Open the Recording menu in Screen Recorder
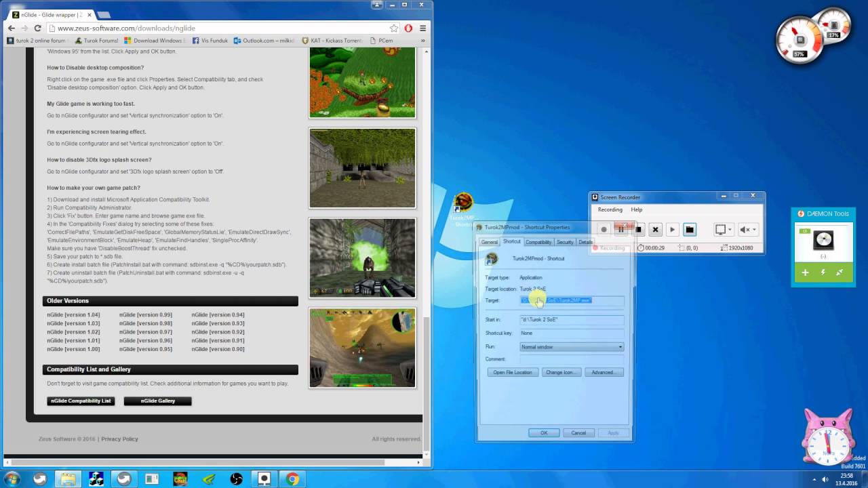Image resolution: width=868 pixels, height=488 pixels. pyautogui.click(x=610, y=209)
